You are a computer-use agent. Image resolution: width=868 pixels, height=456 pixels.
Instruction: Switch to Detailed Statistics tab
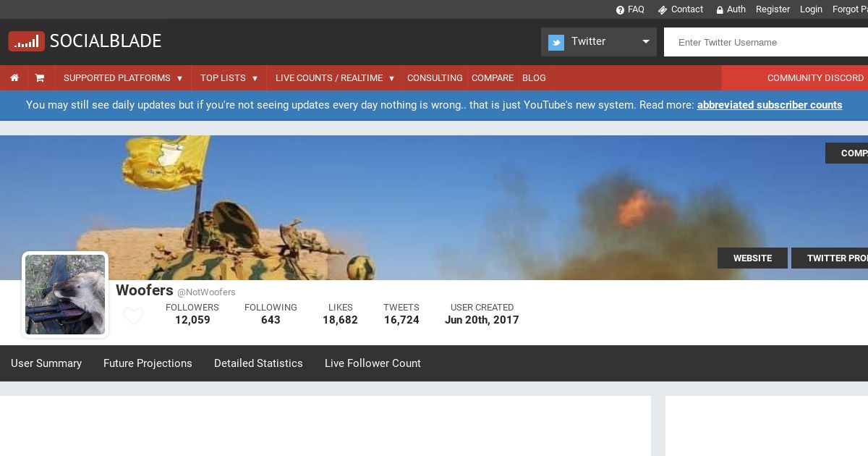pos(258,363)
